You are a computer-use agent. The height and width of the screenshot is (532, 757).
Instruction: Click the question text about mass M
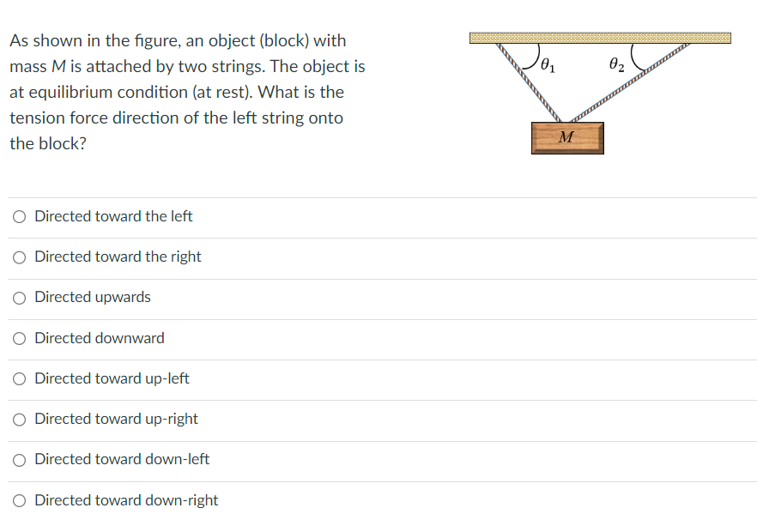click(x=185, y=92)
